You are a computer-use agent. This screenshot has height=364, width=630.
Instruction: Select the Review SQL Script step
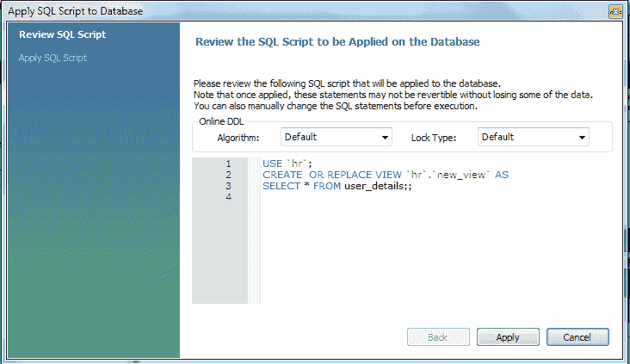[62, 34]
